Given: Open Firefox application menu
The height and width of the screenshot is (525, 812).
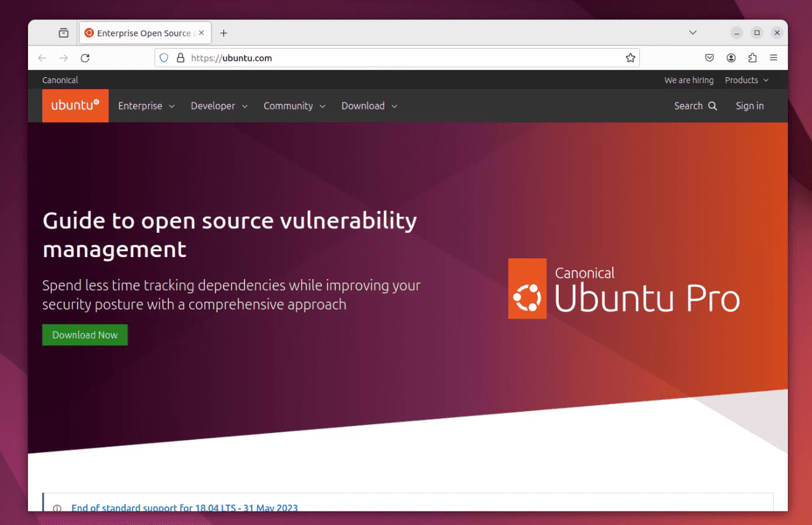Looking at the screenshot, I should 774,58.
